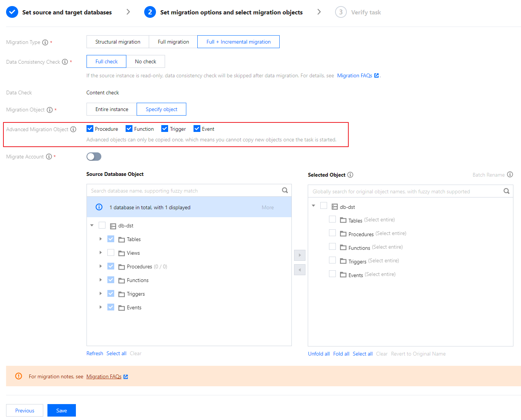Click the Data Consistency Check info icon
The image size is (521, 420).
(x=65, y=62)
